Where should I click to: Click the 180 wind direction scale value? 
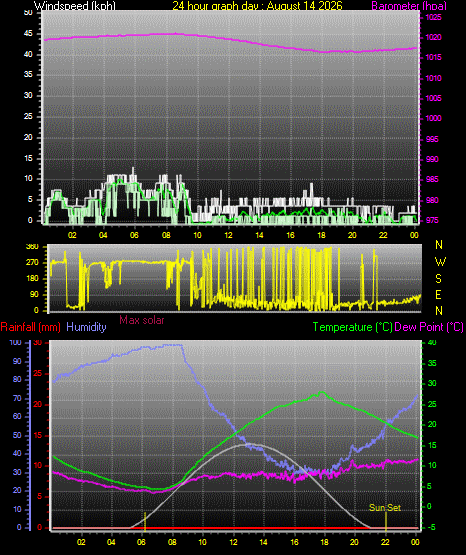coord(32,279)
